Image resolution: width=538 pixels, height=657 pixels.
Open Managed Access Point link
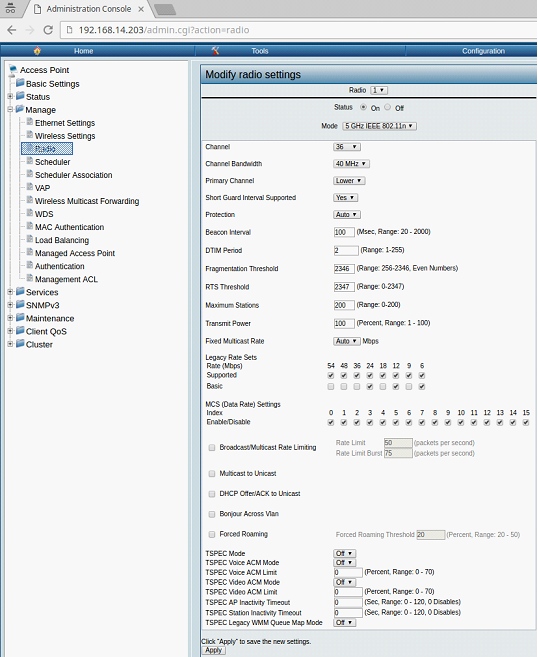click(75, 253)
